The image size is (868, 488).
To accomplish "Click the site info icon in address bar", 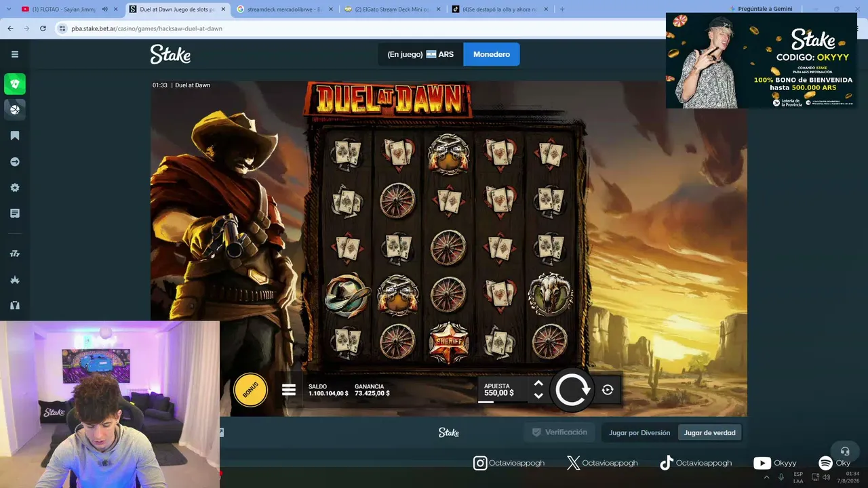I will click(x=62, y=28).
